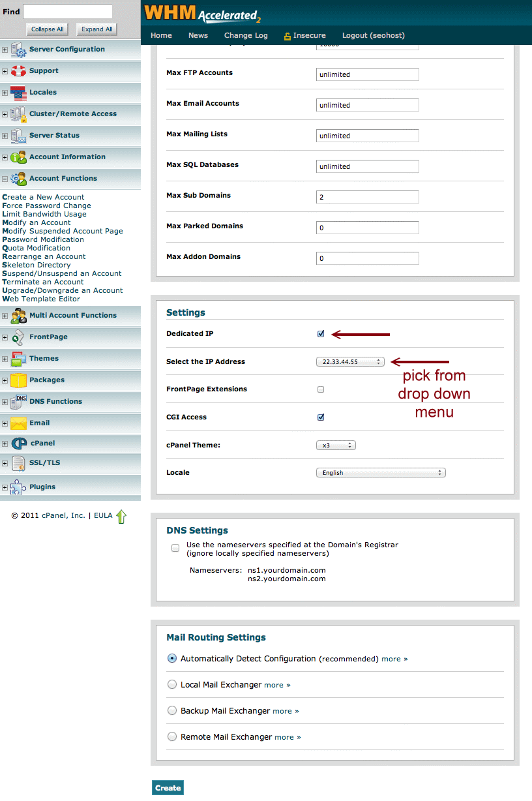
Task: Click the green up arrow beside EULA
Action: [x=121, y=516]
